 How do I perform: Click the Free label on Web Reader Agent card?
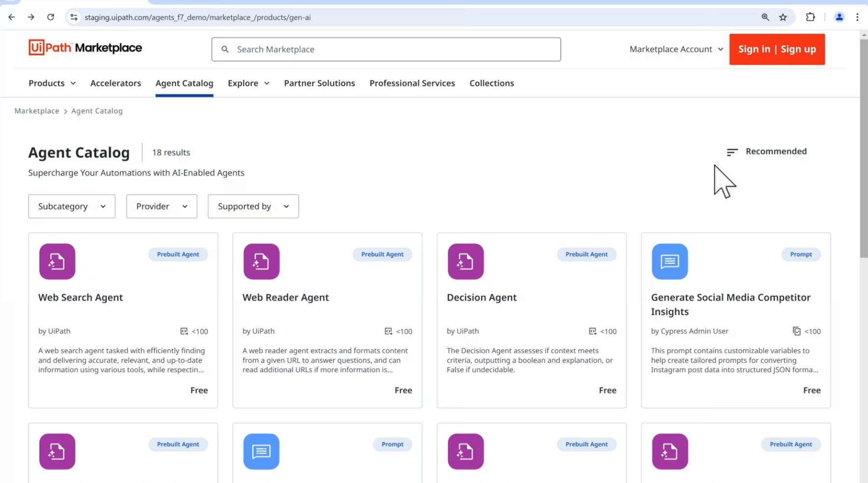point(403,390)
